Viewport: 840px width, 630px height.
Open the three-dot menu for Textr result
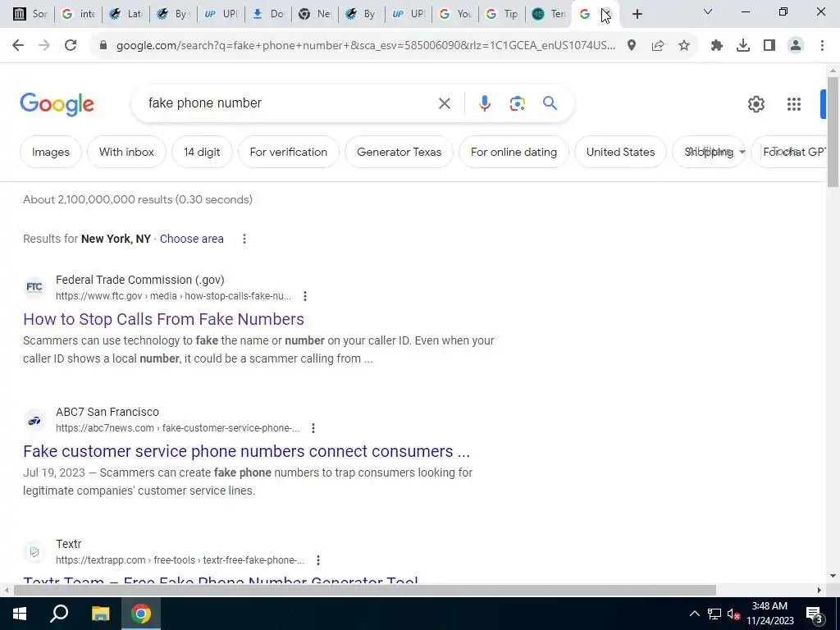click(x=318, y=560)
